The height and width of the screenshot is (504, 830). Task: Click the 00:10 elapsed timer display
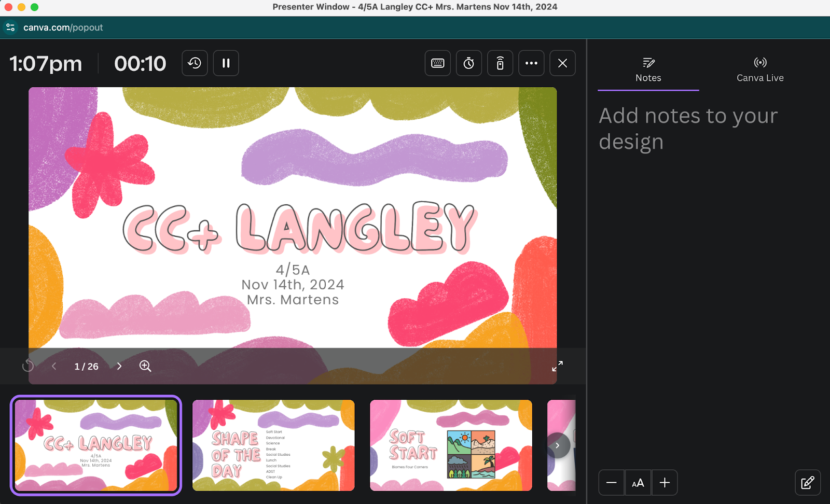[140, 64]
